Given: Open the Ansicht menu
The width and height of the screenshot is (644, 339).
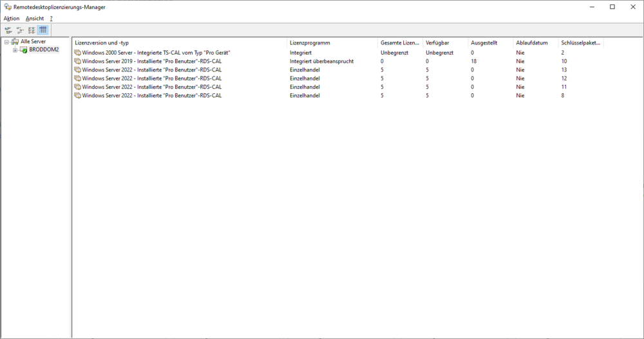Looking at the screenshot, I should (x=35, y=19).
